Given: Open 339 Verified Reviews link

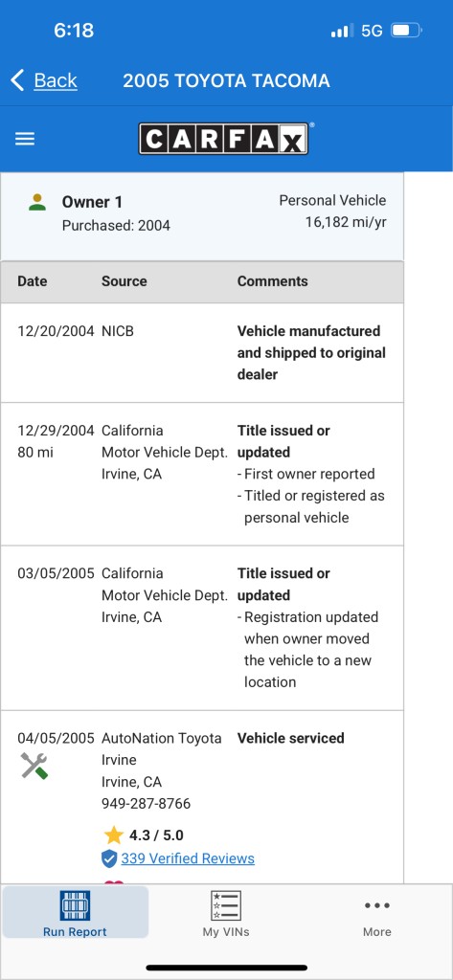Looking at the screenshot, I should point(188,858).
